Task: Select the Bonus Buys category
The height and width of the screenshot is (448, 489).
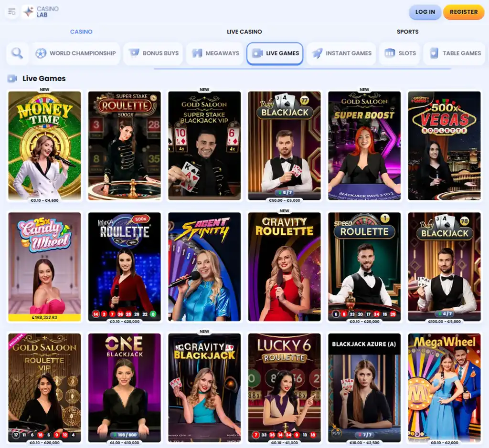Action: pos(153,53)
